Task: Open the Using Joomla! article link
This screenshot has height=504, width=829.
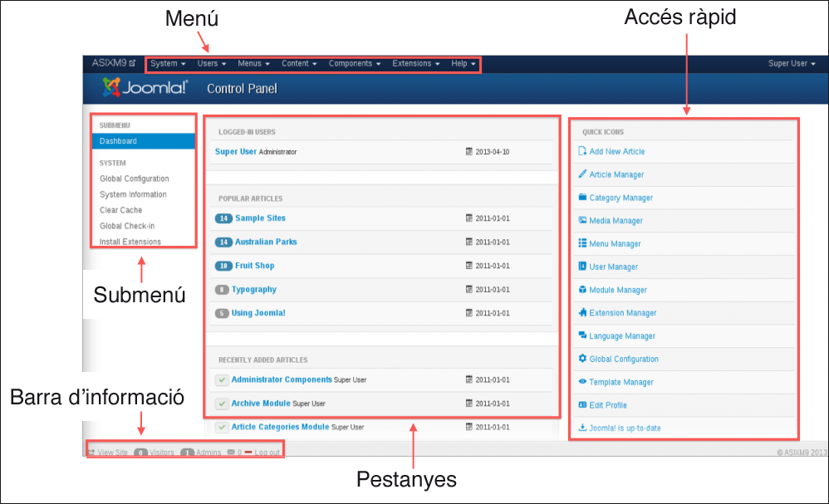Action: click(x=258, y=313)
